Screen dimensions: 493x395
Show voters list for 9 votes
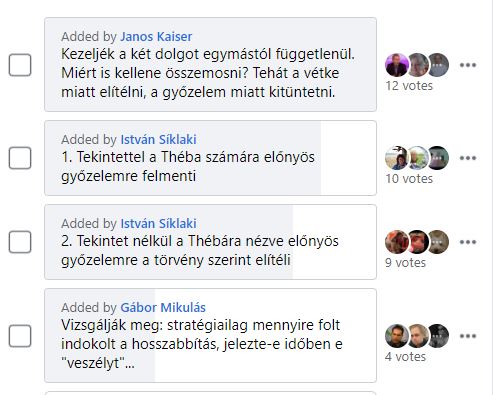(x=405, y=263)
